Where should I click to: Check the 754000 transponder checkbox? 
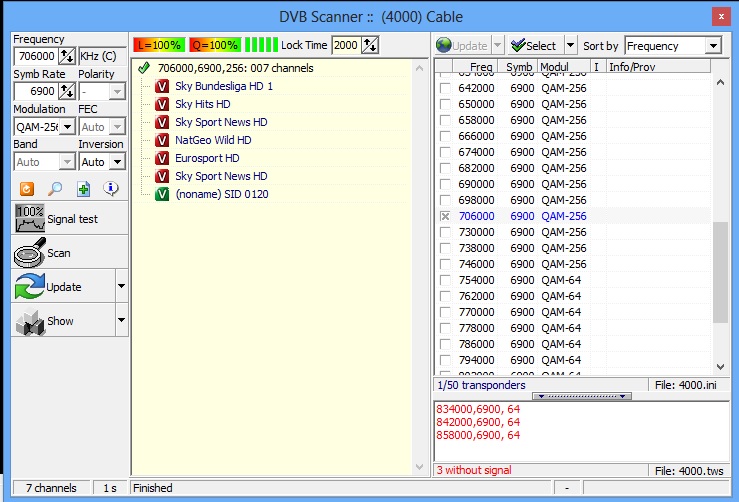[444, 280]
